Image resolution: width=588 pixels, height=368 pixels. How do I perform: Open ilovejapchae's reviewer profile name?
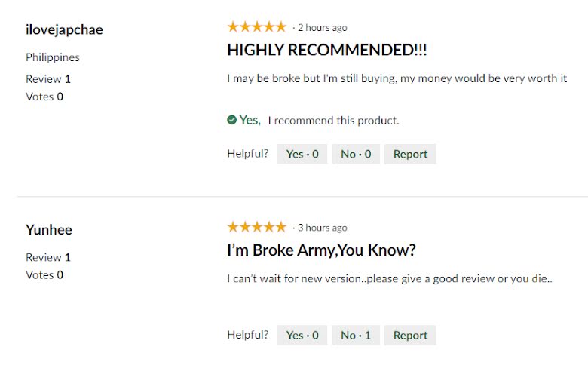point(64,29)
